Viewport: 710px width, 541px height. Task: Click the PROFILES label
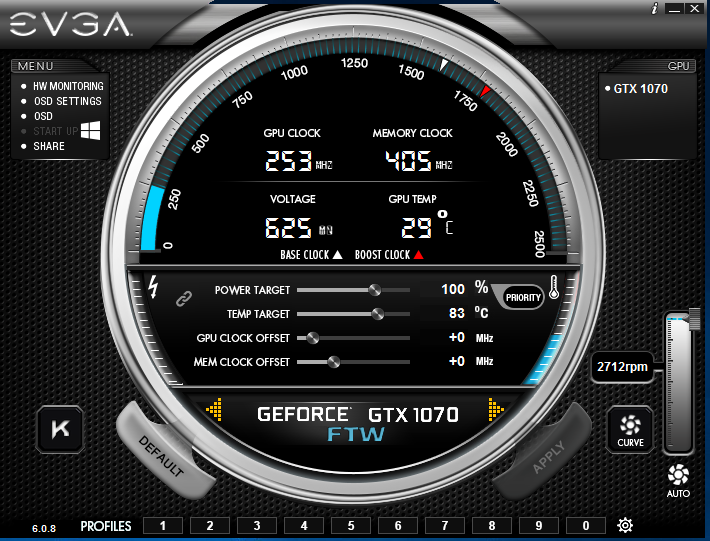pyautogui.click(x=106, y=526)
